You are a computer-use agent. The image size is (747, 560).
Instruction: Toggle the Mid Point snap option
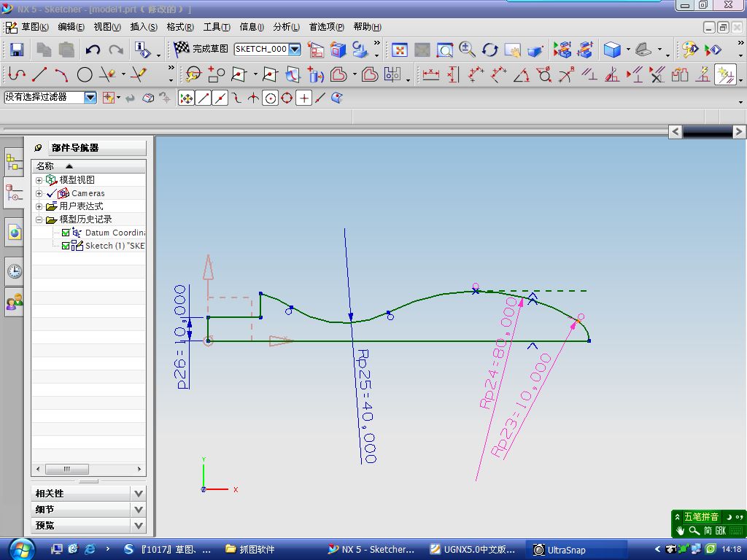220,98
